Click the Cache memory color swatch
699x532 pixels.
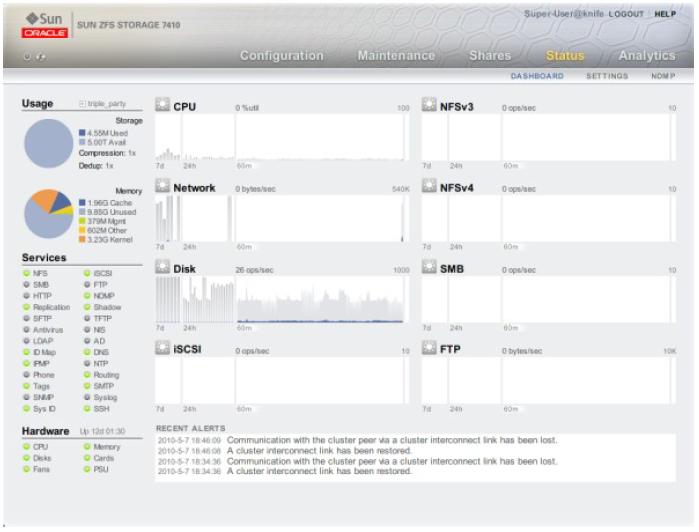[x=82, y=202]
